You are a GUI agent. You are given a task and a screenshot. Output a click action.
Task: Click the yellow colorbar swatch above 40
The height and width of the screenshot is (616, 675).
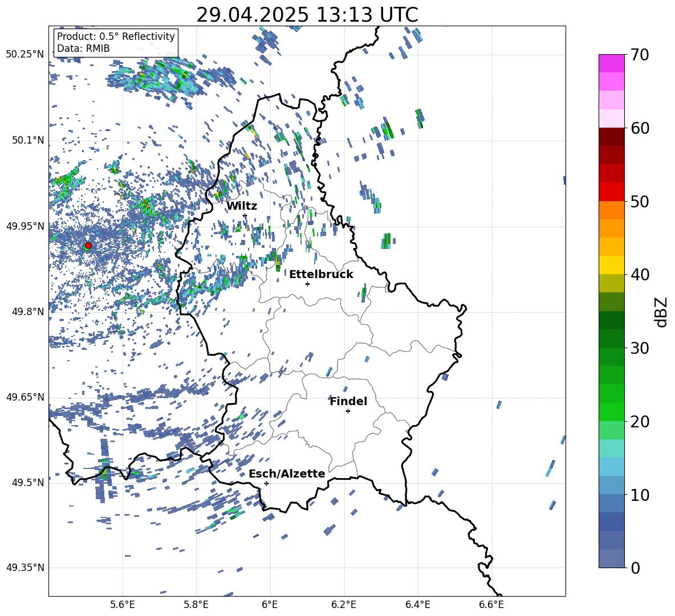pos(611,265)
